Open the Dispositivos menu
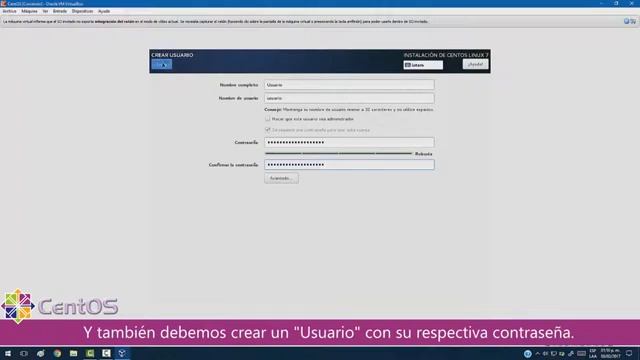Viewport: 640px width, 360px height. point(82,11)
